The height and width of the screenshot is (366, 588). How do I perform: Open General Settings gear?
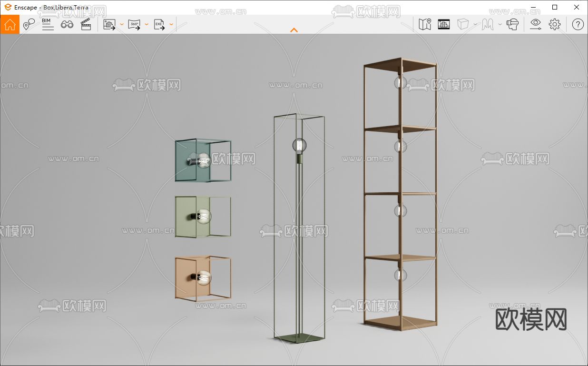click(555, 24)
